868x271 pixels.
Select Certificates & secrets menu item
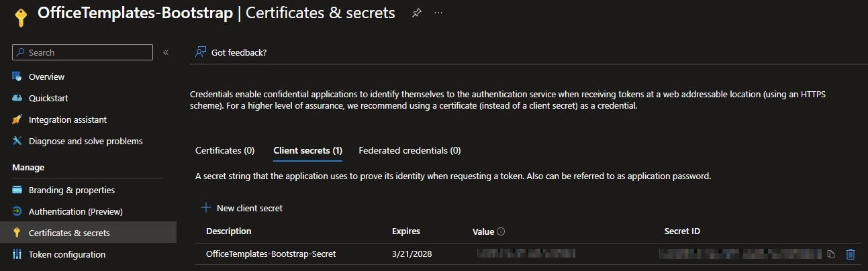(69, 233)
